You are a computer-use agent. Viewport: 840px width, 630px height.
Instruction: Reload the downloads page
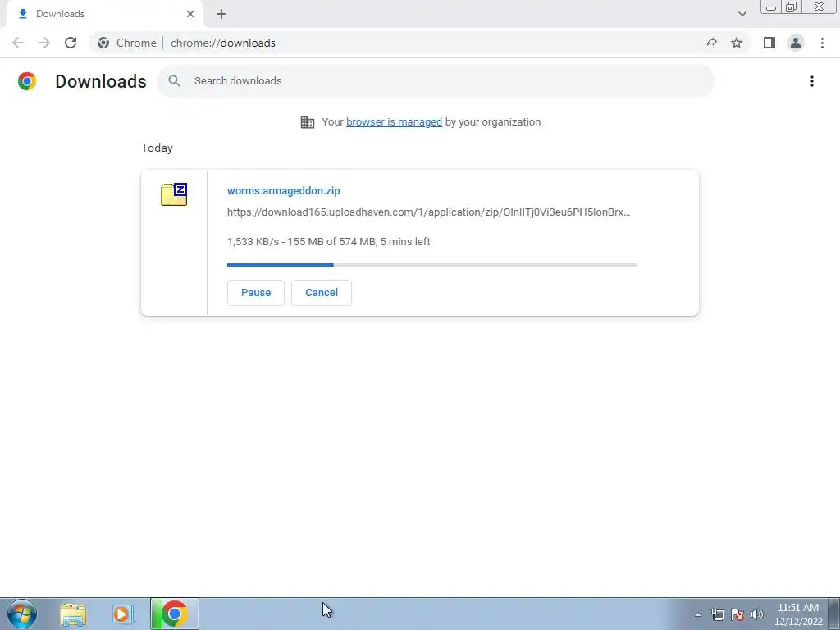(71, 43)
